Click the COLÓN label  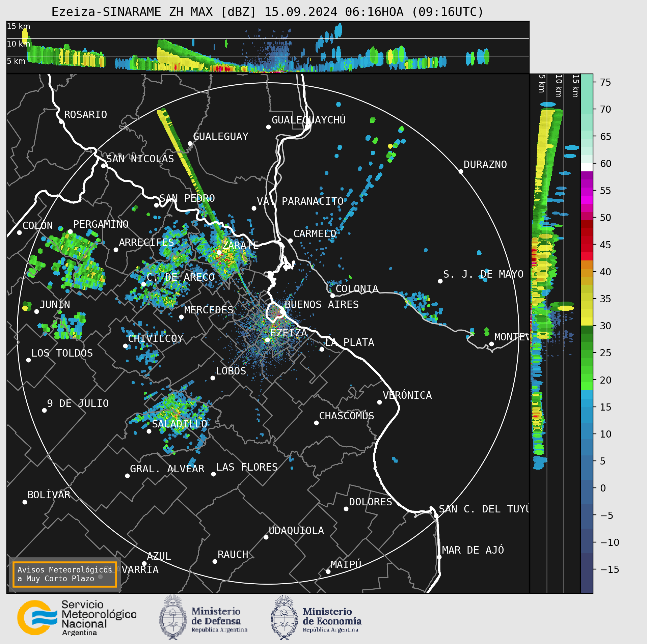coord(37,225)
